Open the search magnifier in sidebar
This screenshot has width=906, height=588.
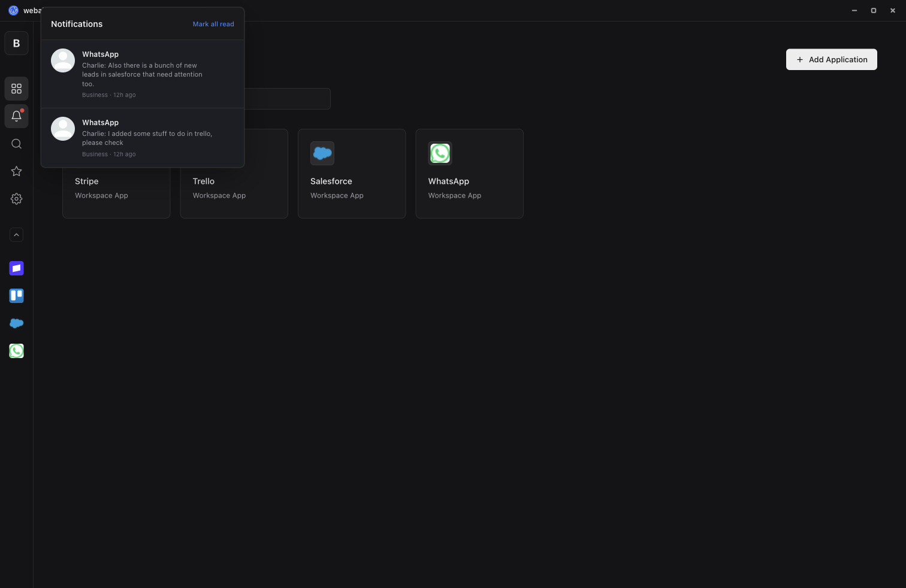[16, 144]
